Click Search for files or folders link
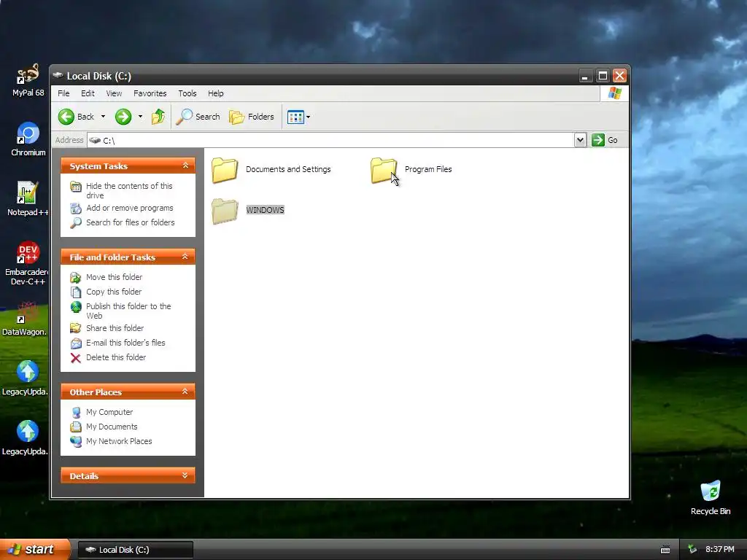 130,222
